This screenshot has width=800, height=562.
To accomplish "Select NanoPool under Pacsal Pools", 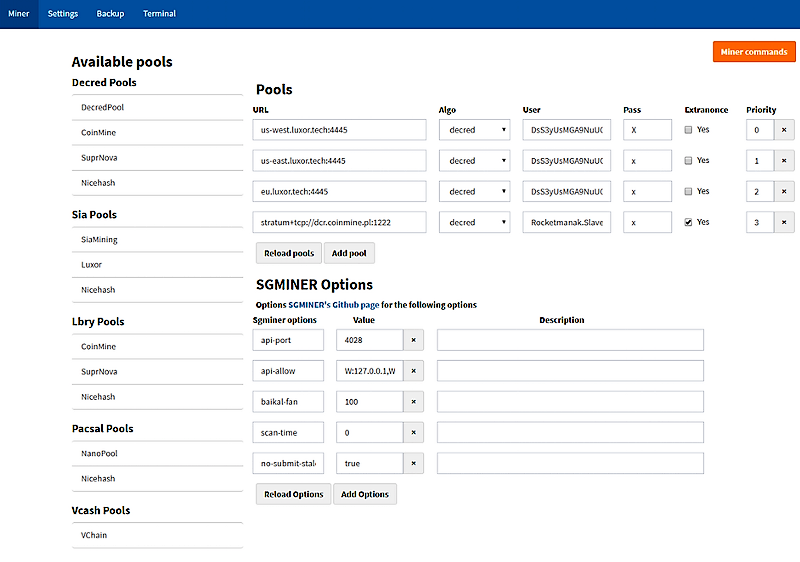I will [x=157, y=454].
